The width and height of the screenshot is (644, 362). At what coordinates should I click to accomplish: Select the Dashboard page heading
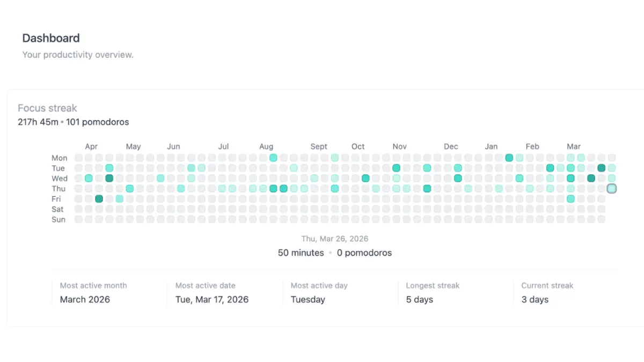[x=51, y=38]
